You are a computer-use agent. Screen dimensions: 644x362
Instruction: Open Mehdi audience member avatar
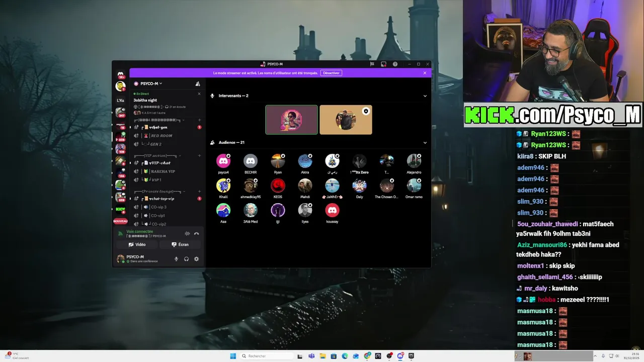point(305,186)
